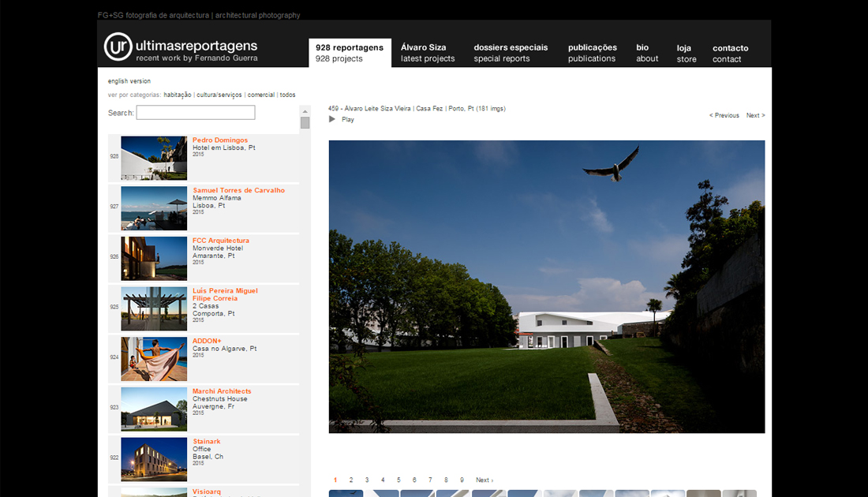Select Marchi Architects project link

tap(222, 391)
